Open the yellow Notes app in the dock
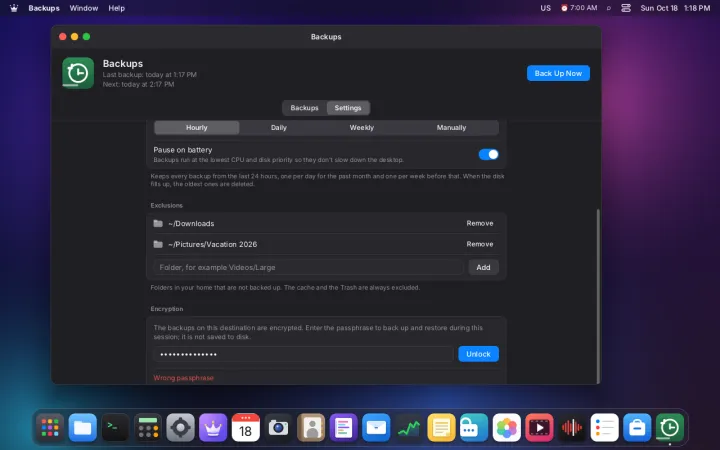Viewport: 720px width, 450px height. 441,428
